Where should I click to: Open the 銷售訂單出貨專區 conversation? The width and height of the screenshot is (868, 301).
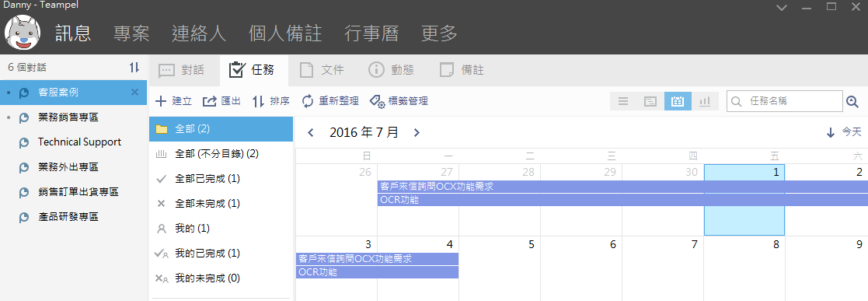coord(74,192)
